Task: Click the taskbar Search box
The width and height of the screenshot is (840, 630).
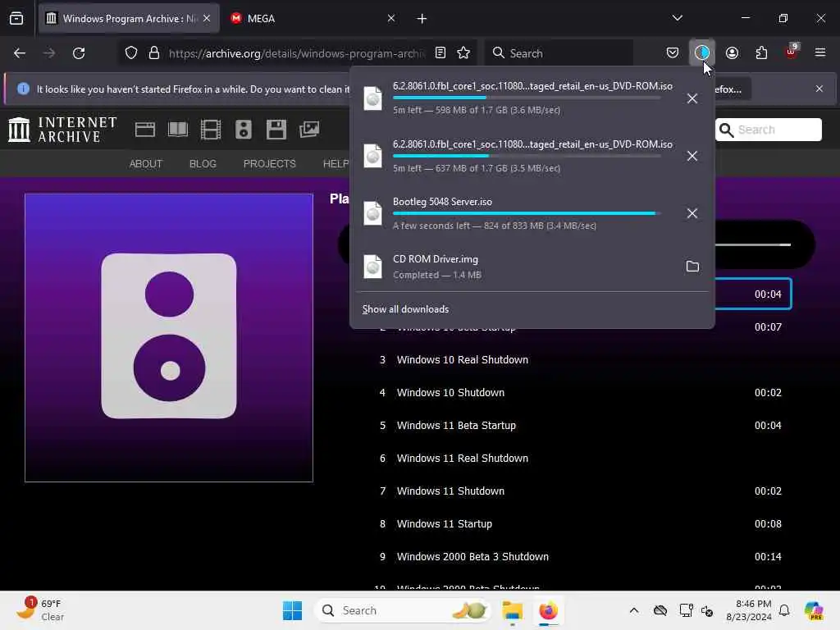Action: tap(404, 610)
